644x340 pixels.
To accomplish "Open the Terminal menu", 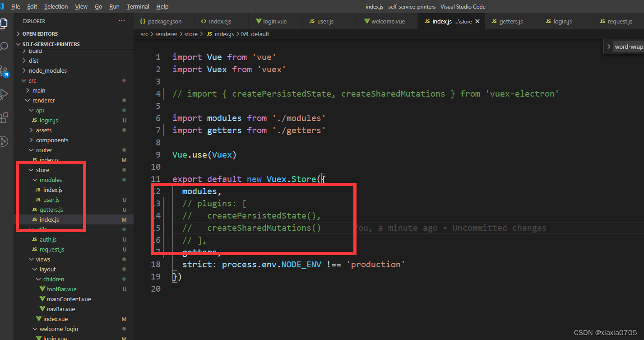I will pyautogui.click(x=138, y=6).
